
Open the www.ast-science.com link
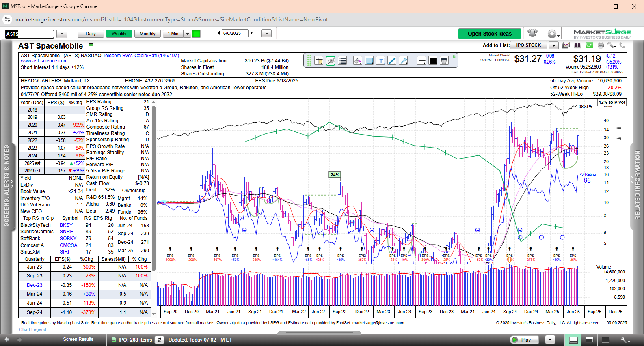pos(44,61)
